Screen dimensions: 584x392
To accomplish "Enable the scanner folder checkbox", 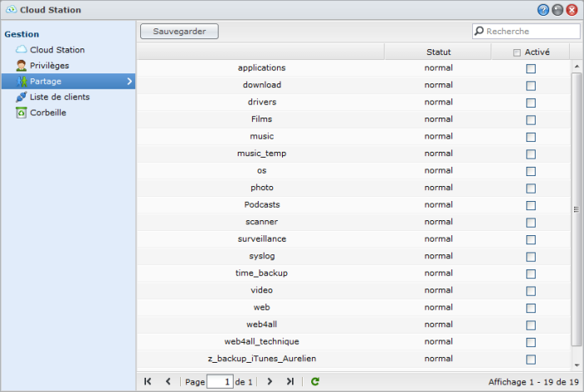I will [x=531, y=223].
